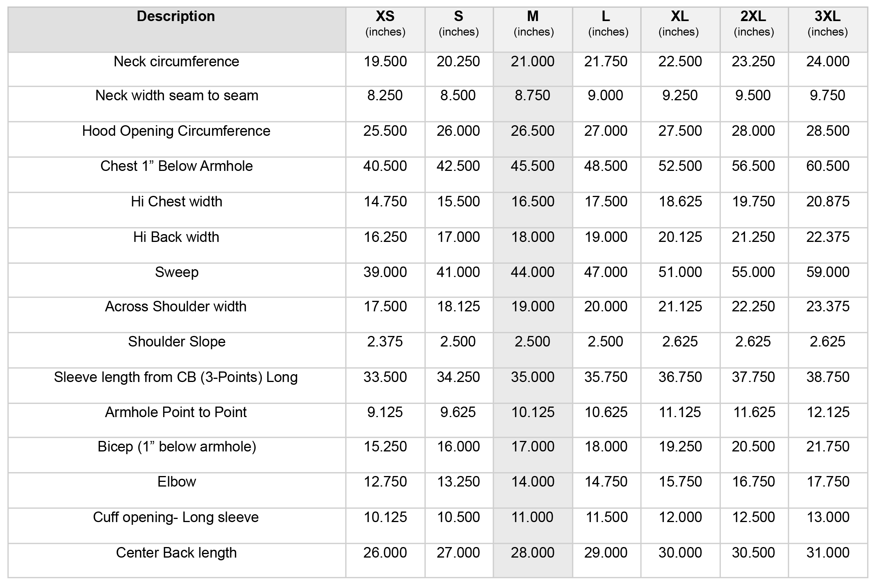The height and width of the screenshot is (588, 877).
Task: Click the 13.000 cuff opening cell
Action: click(827, 517)
